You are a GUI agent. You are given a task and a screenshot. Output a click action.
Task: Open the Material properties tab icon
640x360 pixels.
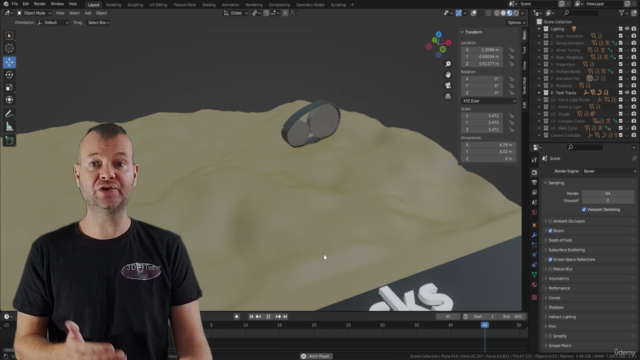[534, 284]
